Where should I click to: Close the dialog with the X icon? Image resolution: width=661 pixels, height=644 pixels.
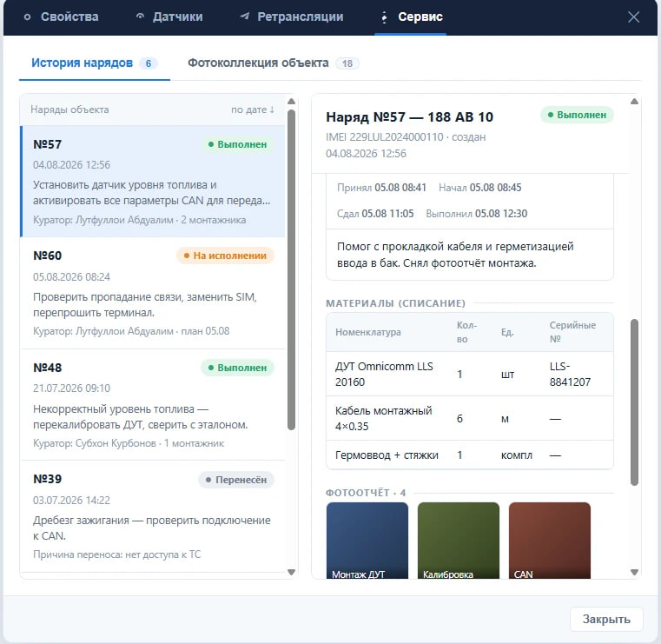pos(633,17)
